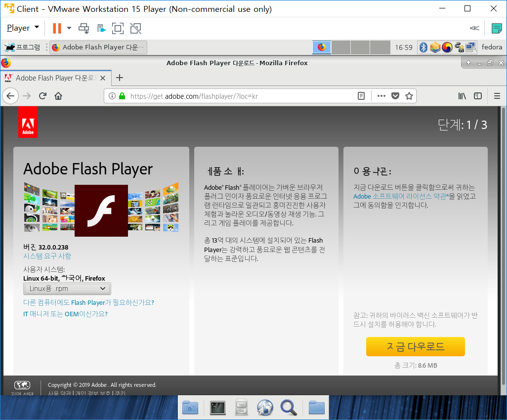
Task: Click the yellow 지금 다운로드 button
Action: tap(416, 346)
